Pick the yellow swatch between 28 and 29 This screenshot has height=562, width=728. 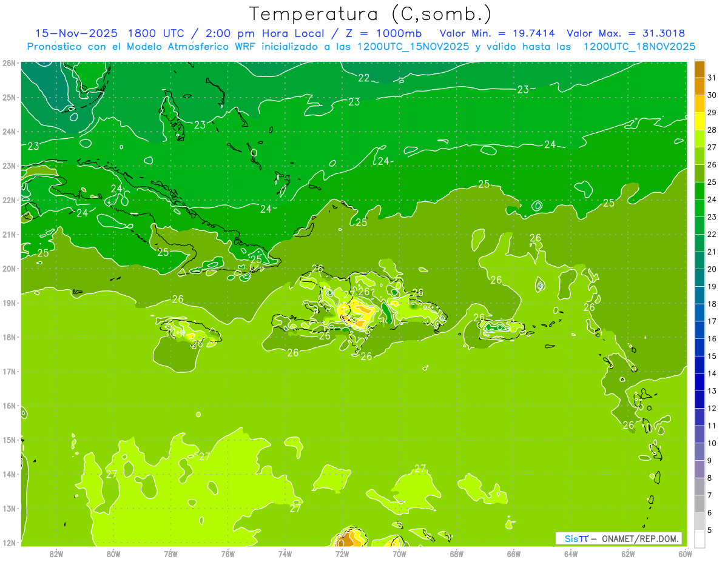[699, 122]
